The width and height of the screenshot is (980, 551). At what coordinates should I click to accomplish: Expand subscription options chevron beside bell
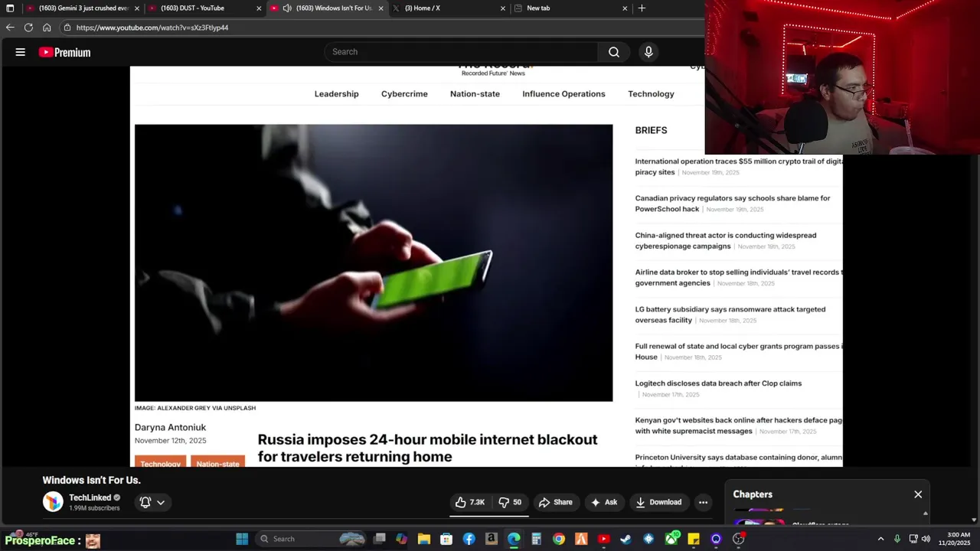(161, 503)
